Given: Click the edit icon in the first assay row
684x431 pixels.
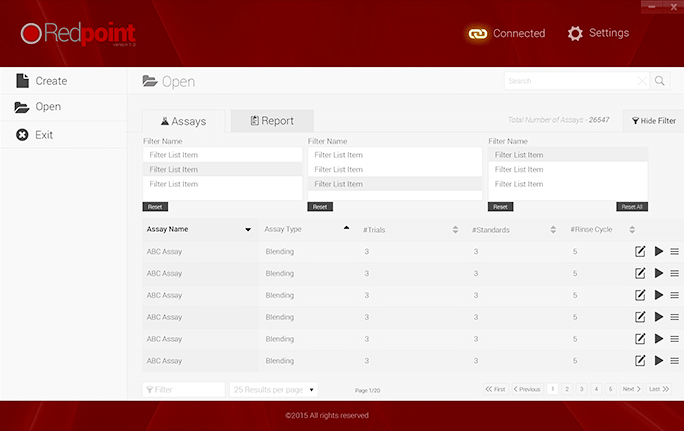Looking at the screenshot, I should click(x=640, y=251).
